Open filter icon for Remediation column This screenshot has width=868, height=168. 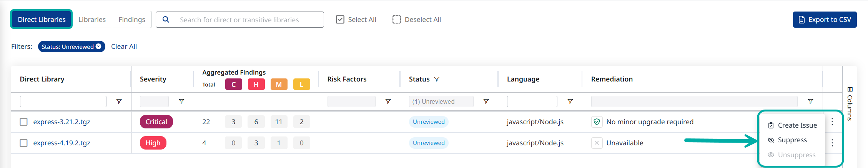pyautogui.click(x=810, y=101)
